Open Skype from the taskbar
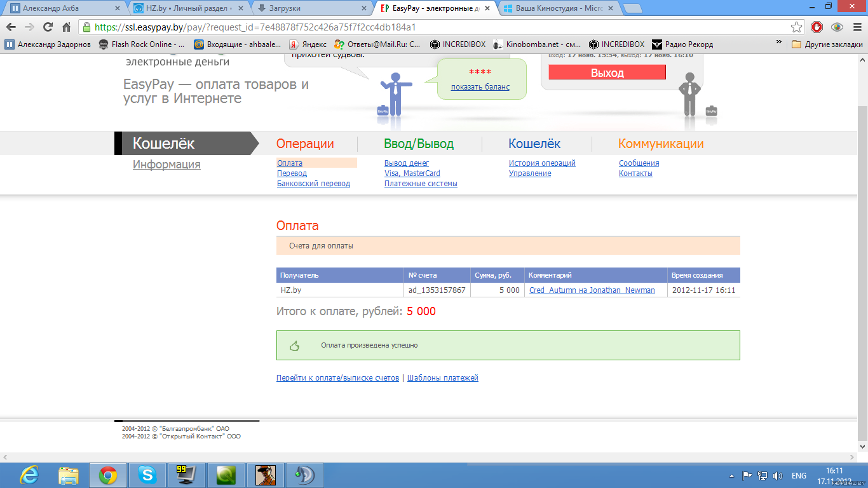This screenshot has width=868, height=488. tap(147, 475)
